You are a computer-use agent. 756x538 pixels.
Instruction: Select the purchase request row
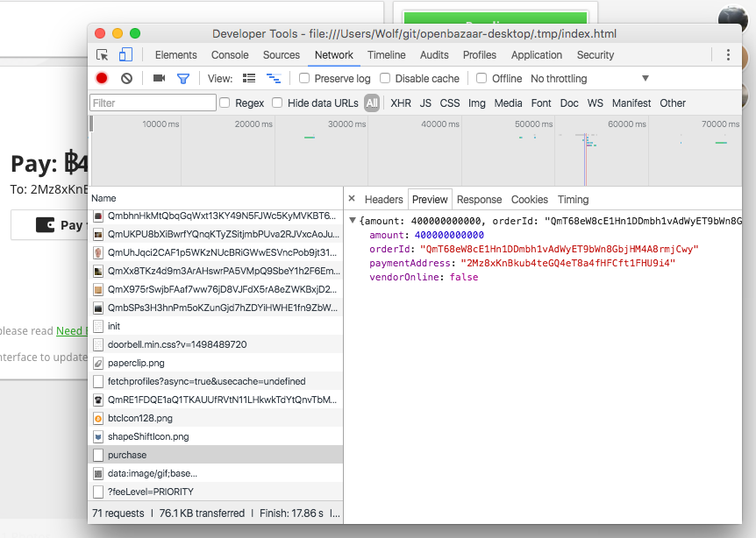(x=216, y=455)
